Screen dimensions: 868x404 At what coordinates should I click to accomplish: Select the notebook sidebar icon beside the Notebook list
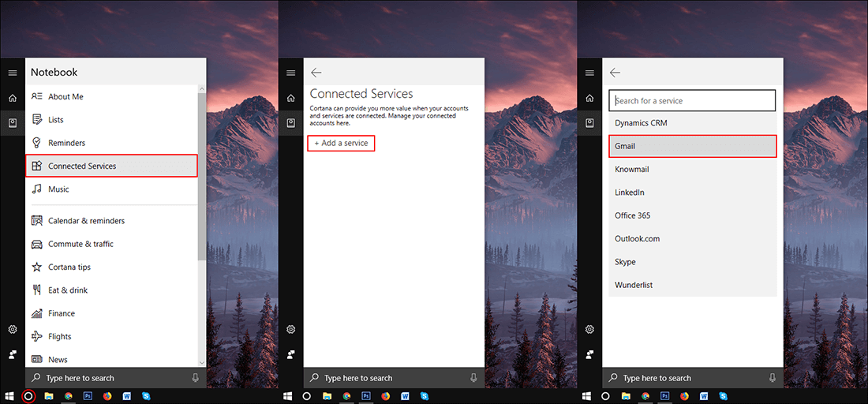pos(12,123)
